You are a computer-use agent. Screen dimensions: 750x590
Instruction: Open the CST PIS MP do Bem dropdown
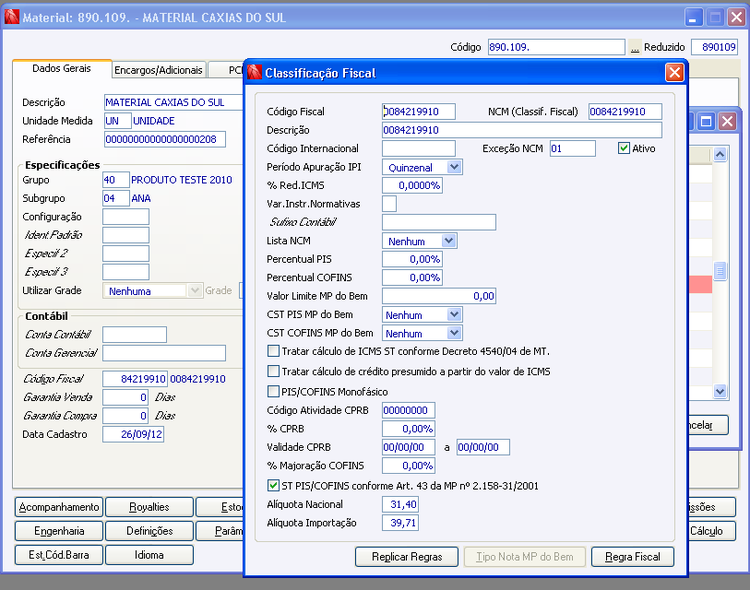click(454, 315)
